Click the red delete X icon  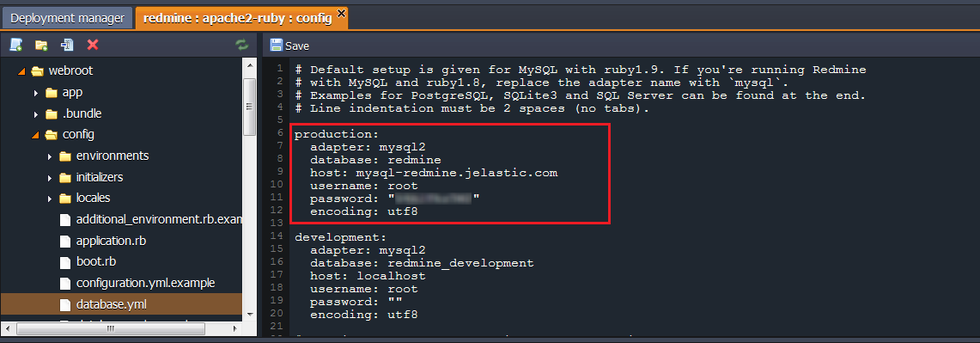pyautogui.click(x=93, y=45)
